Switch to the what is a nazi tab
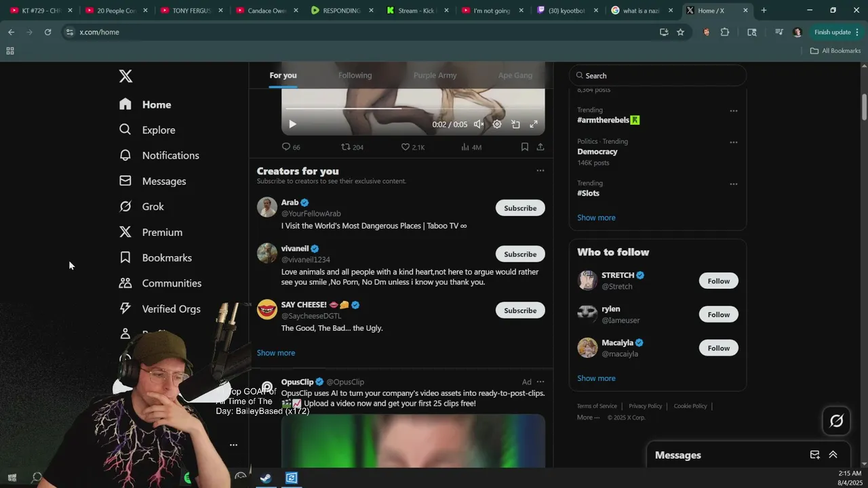 pos(642,10)
